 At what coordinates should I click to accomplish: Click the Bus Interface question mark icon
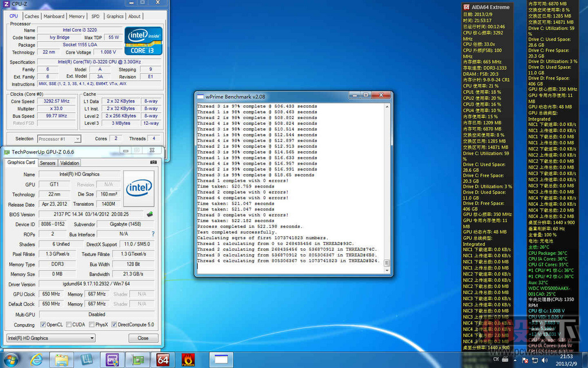[x=153, y=234]
